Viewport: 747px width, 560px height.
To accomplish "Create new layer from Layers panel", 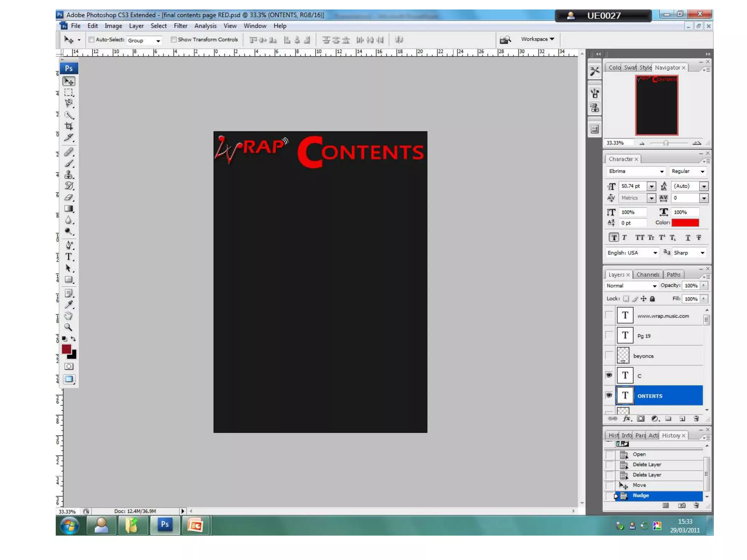I will [x=682, y=419].
